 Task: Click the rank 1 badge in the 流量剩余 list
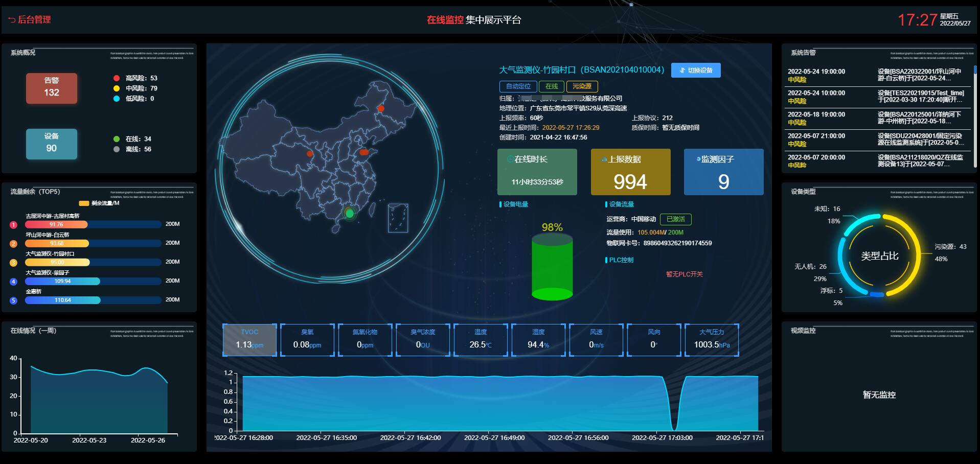(14, 225)
